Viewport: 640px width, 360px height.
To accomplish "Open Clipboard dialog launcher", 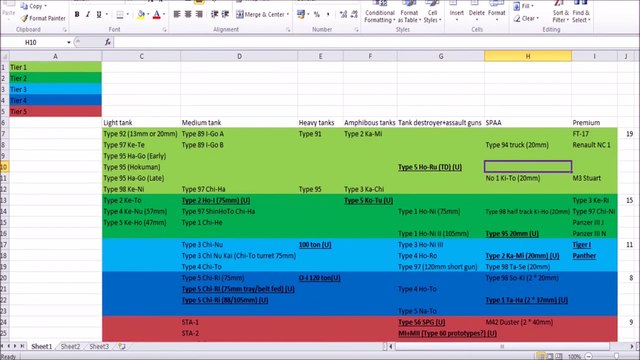I will coord(64,30).
